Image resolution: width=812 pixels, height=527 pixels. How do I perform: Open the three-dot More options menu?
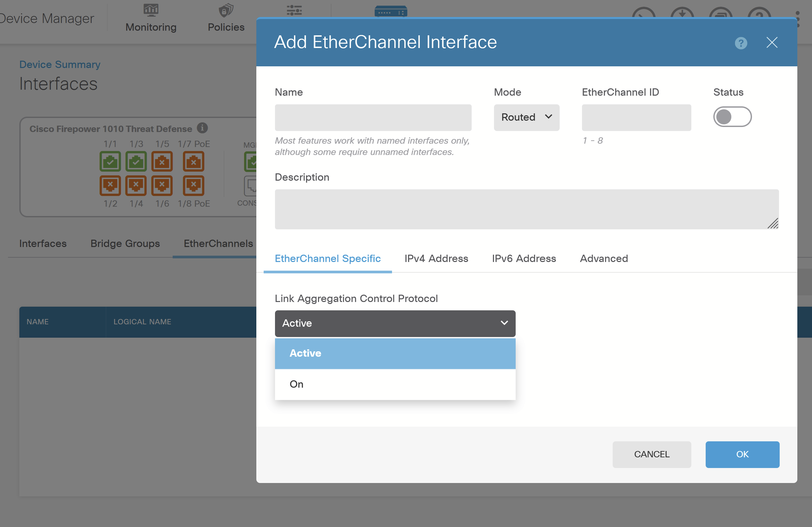[798, 19]
